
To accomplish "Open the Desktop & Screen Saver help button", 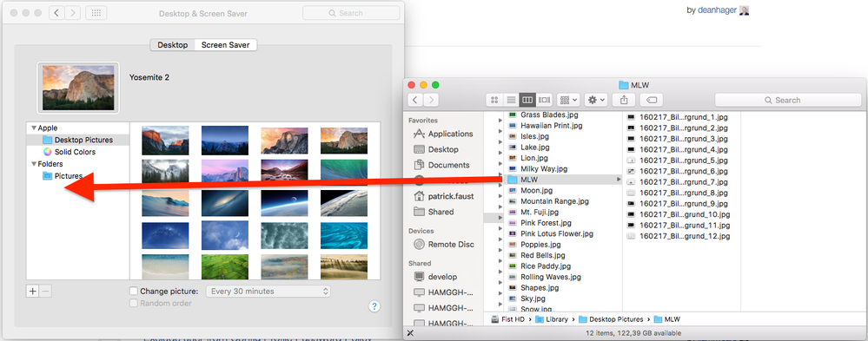I will [x=374, y=306].
